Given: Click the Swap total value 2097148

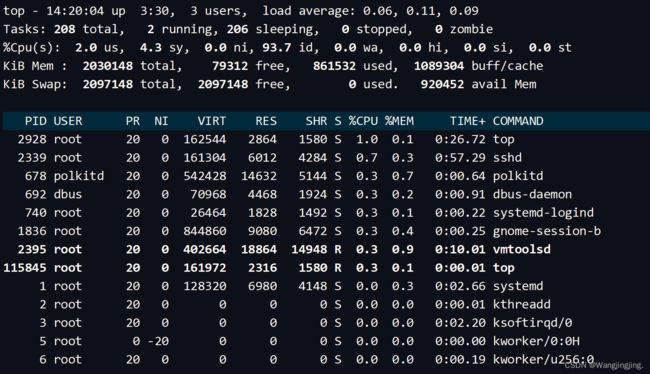Looking at the screenshot, I should (107, 84).
